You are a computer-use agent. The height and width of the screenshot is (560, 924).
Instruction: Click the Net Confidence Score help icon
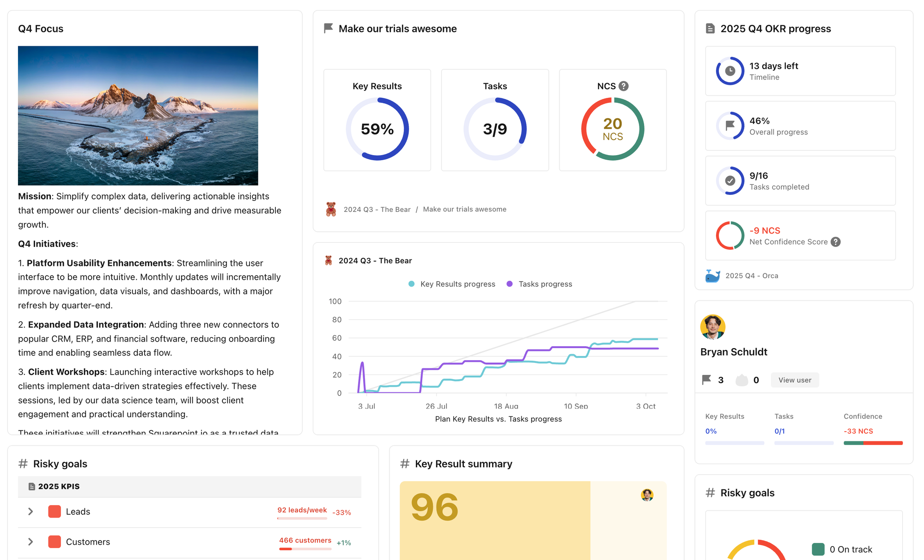pyautogui.click(x=835, y=242)
